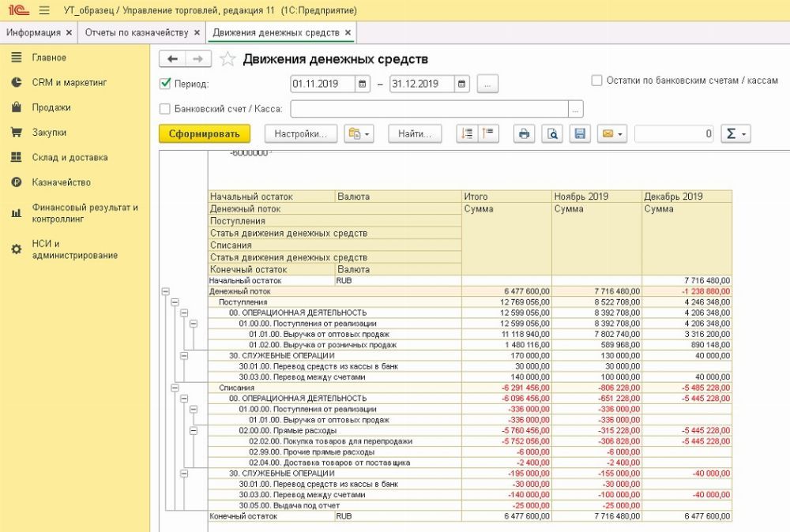This screenshot has width=790, height=532.
Task: Enable Банковский счет / Касса filter checkbox
Action: point(165,109)
